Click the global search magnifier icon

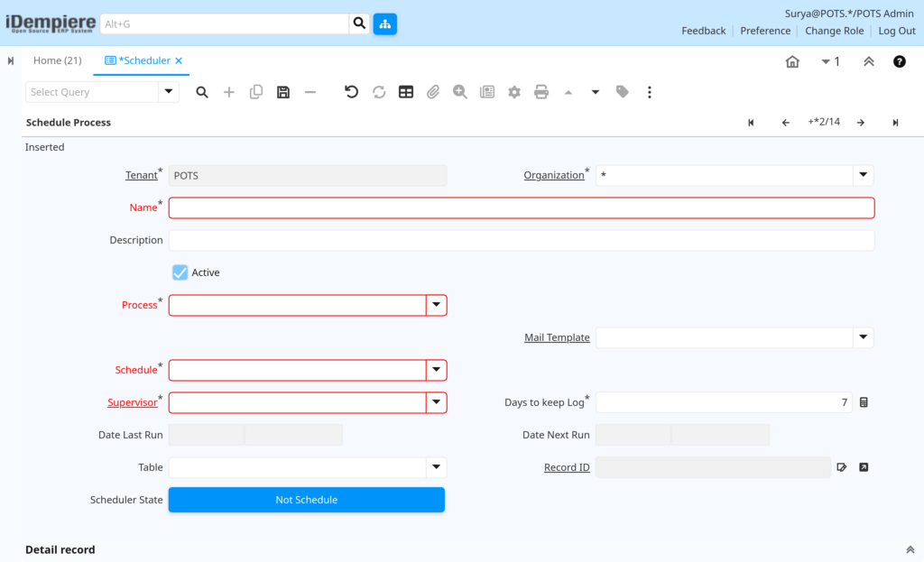(x=359, y=23)
